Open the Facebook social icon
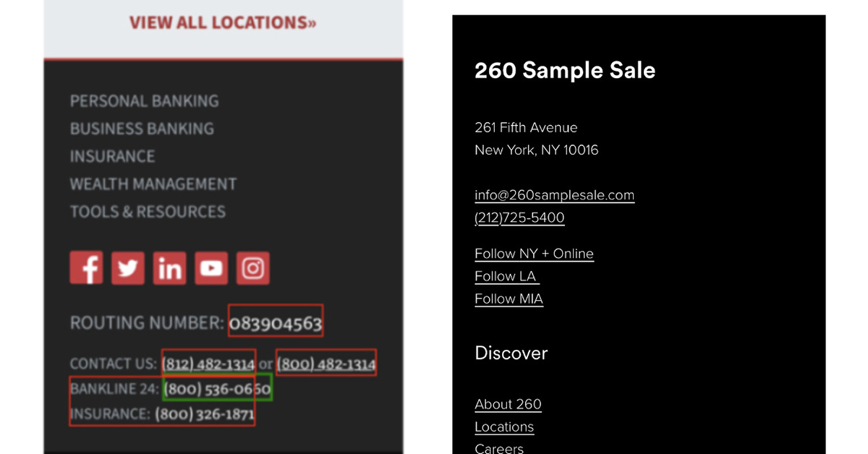 (x=86, y=268)
